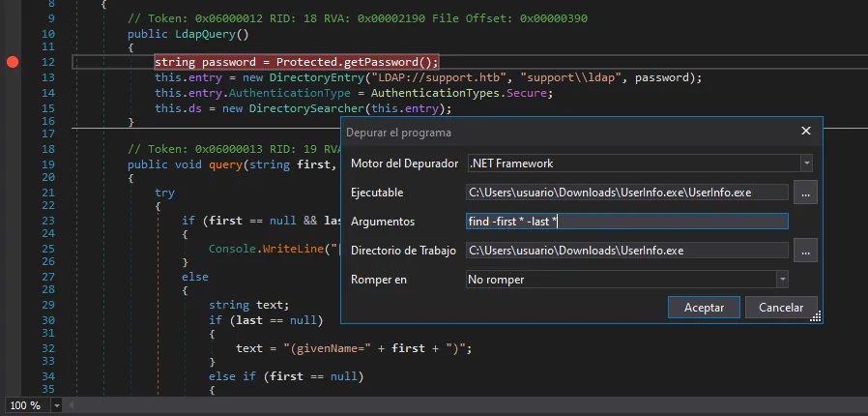868x416 pixels.
Task: Click the dialog resize grip corner
Action: click(815, 316)
